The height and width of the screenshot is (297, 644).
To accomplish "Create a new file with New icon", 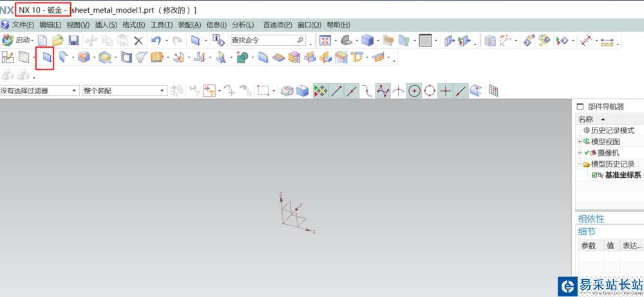I will (x=43, y=40).
